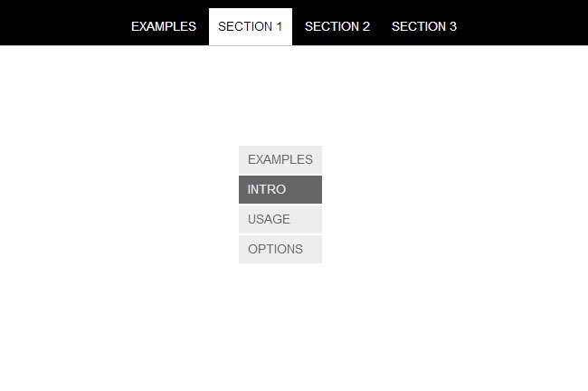Click the EXAMPLES item in the gray submenu

click(280, 159)
